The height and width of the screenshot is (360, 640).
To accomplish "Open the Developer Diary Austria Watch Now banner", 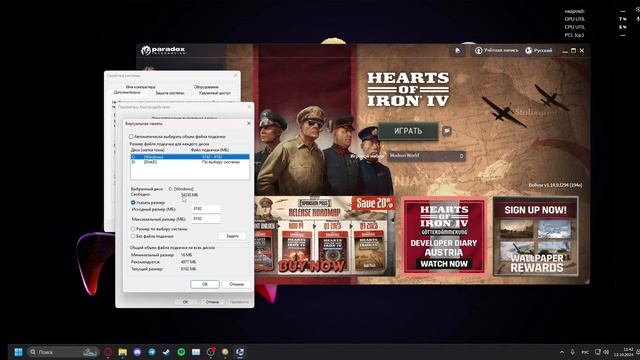I will [x=444, y=236].
